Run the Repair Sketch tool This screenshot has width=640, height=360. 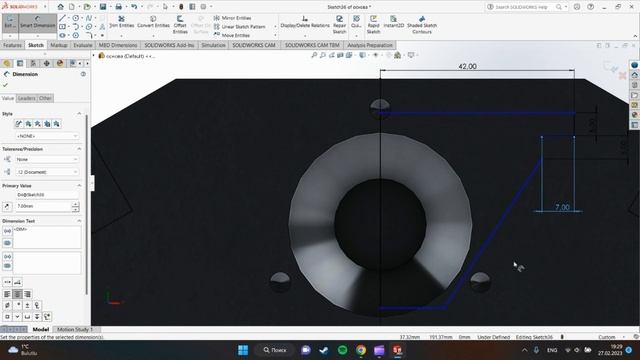point(339,25)
